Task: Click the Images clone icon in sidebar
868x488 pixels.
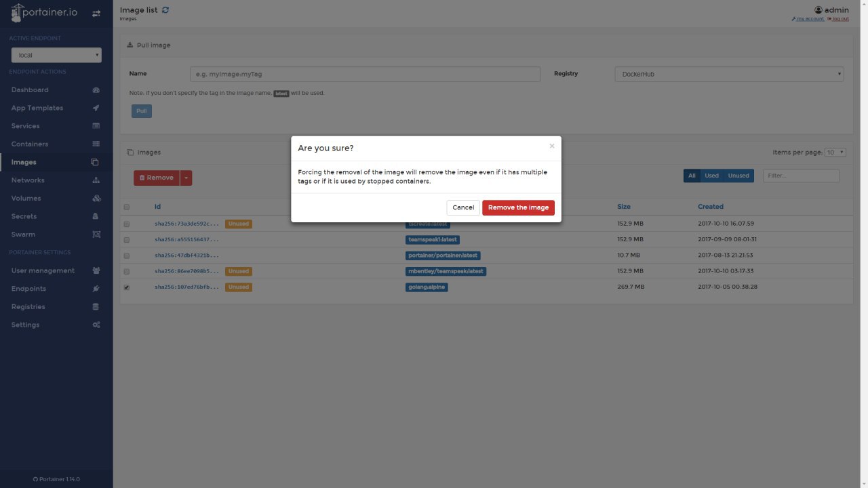Action: point(95,162)
